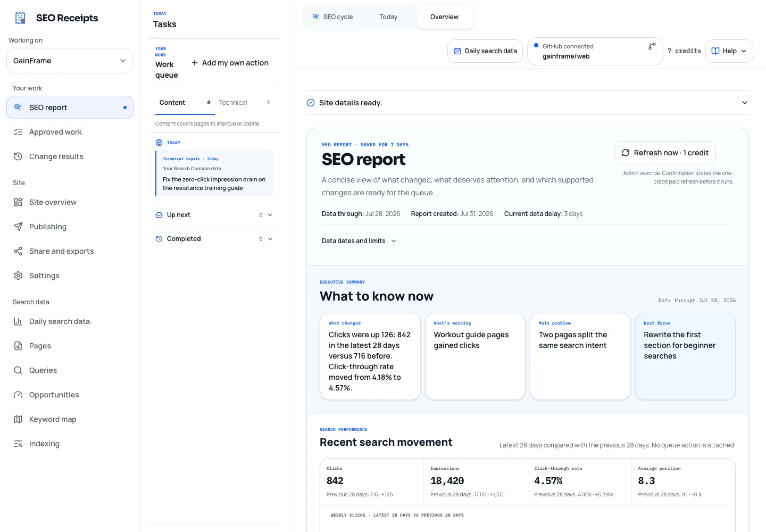Click the Publishing paper-plane icon
This screenshot has height=532, width=766.
click(x=18, y=227)
